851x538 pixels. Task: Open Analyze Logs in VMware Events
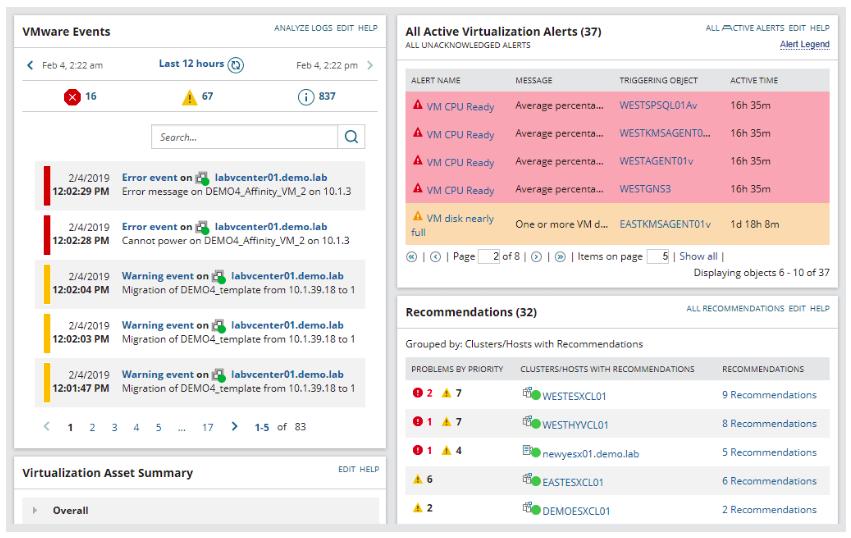303,28
